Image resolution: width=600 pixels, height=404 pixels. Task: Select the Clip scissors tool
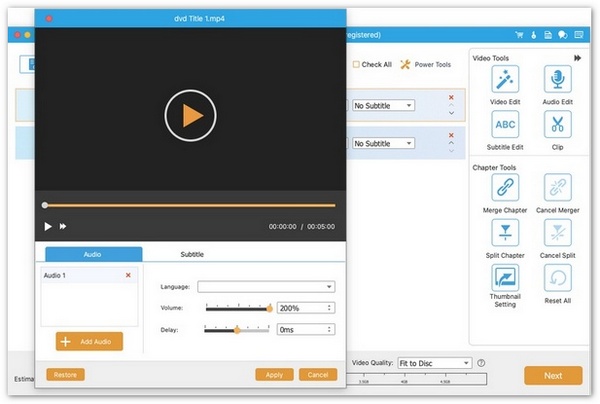point(558,124)
